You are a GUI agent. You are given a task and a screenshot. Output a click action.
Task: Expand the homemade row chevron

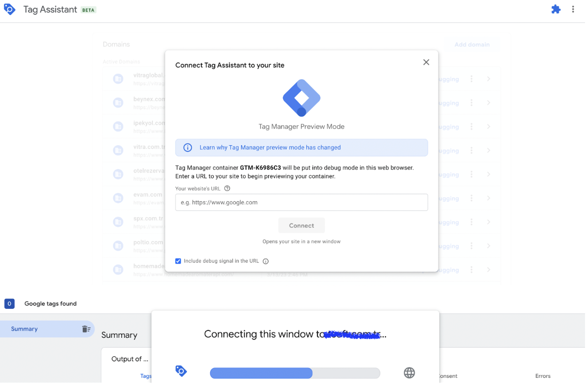click(x=488, y=269)
